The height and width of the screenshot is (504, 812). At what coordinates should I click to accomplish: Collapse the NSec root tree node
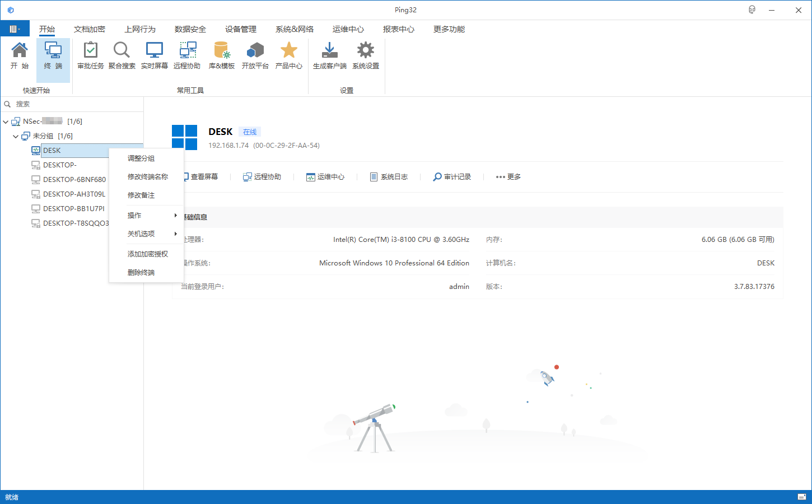tap(6, 122)
